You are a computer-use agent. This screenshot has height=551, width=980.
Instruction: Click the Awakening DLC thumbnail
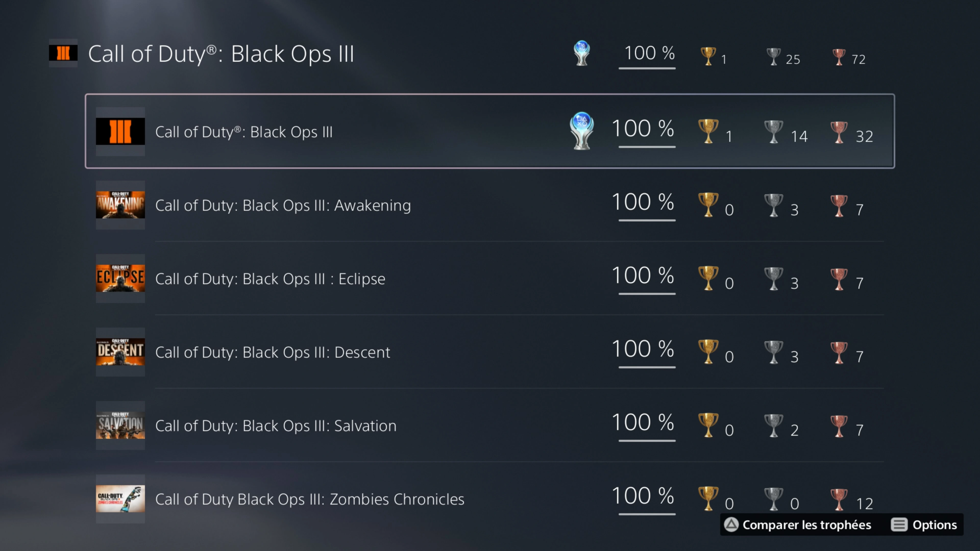[x=120, y=205]
